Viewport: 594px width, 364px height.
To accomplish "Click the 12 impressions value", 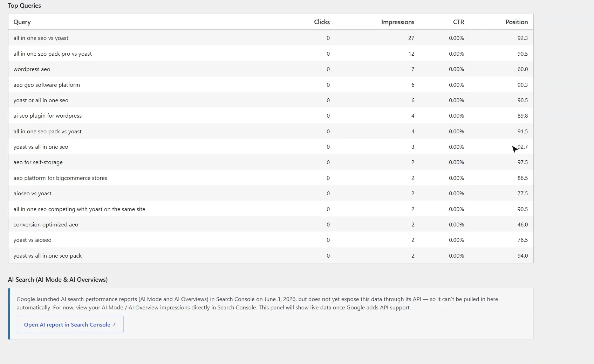I will (411, 54).
